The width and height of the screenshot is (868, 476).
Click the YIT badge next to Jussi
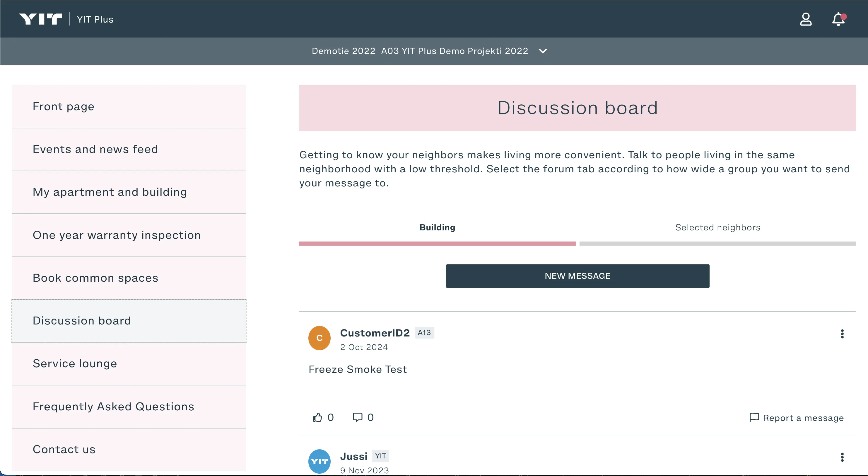[380, 456]
